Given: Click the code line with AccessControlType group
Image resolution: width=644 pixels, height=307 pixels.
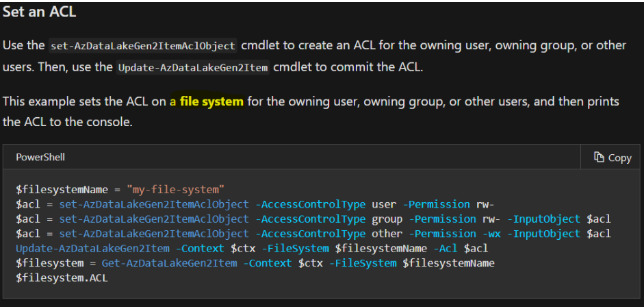Looking at the screenshot, I should (313, 219).
